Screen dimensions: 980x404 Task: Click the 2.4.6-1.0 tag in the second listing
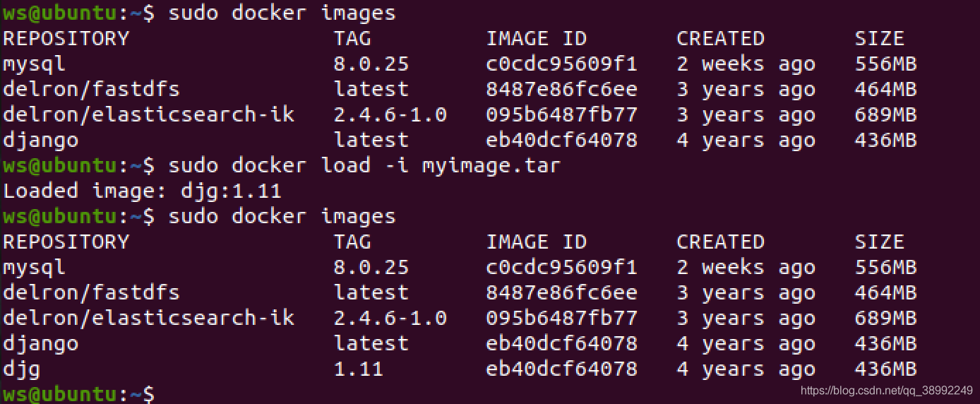click(390, 318)
